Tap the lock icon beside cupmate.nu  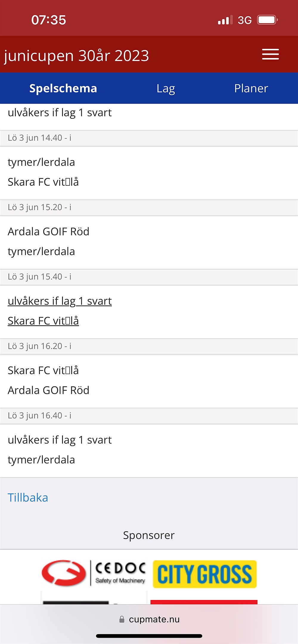coord(122,619)
